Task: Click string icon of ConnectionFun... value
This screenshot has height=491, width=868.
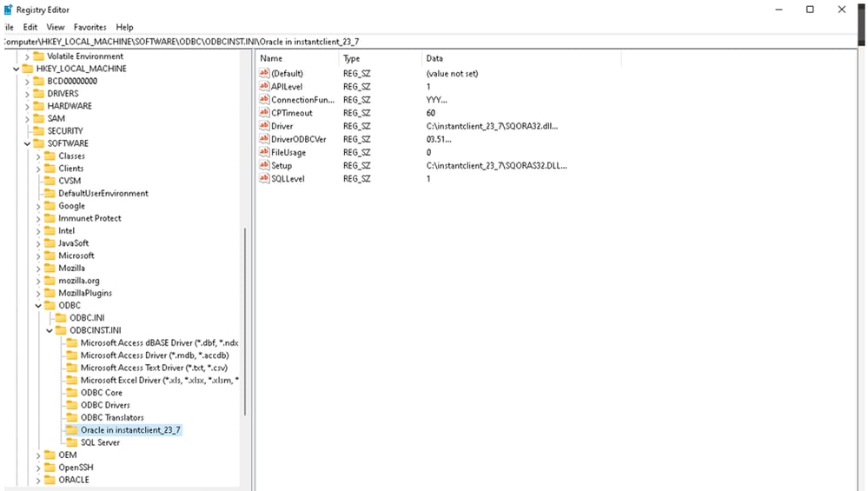Action: pos(264,99)
